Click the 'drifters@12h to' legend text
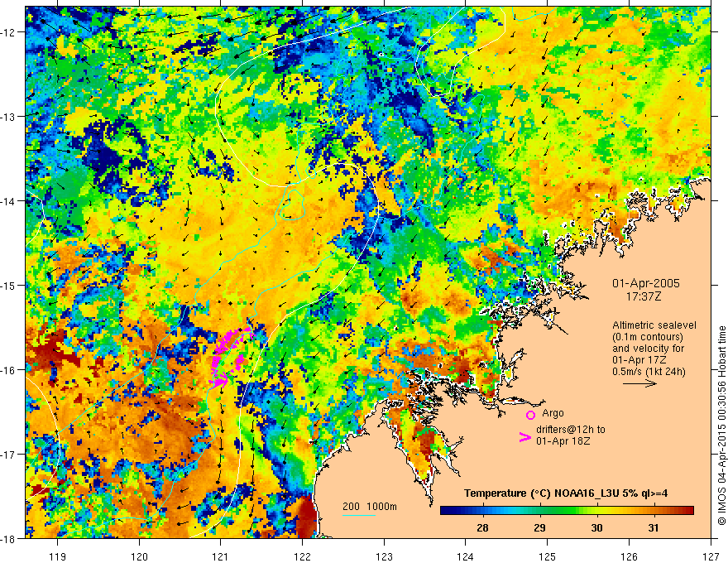 tap(571, 430)
